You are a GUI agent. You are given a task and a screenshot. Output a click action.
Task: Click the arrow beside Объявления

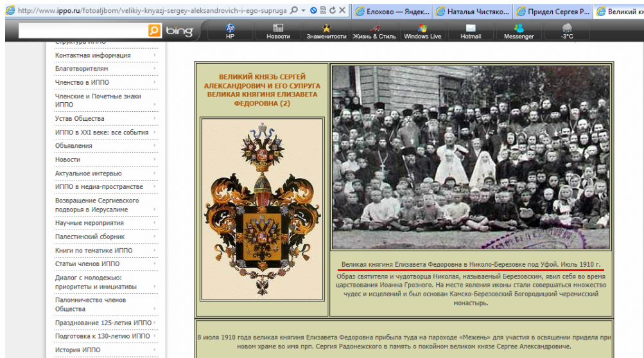pyautogui.click(x=155, y=145)
